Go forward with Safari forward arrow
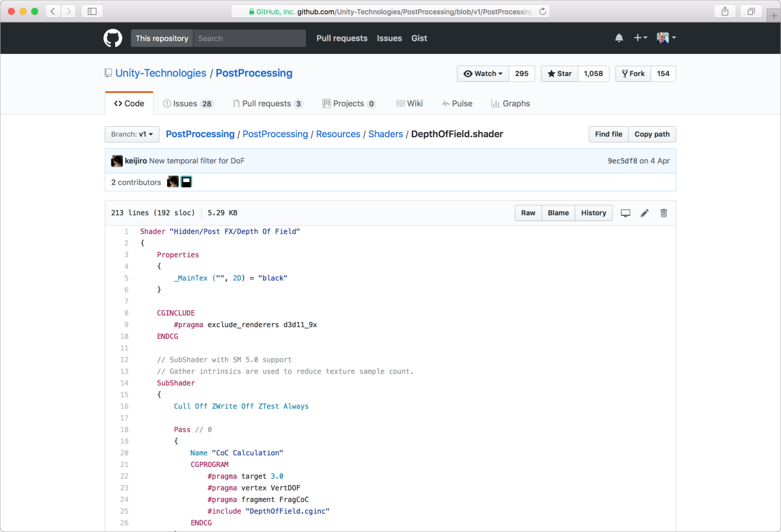Viewport: 781px width, 532px height. coord(69,11)
